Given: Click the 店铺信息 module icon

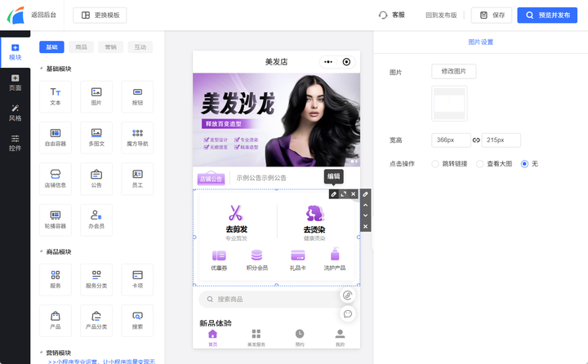Looking at the screenshot, I should click(56, 177).
